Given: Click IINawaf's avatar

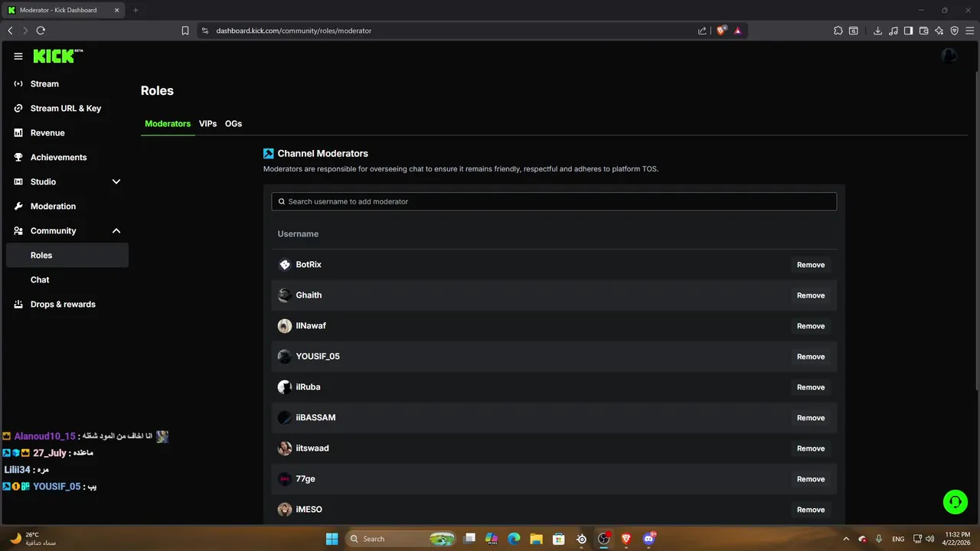Looking at the screenshot, I should point(285,326).
